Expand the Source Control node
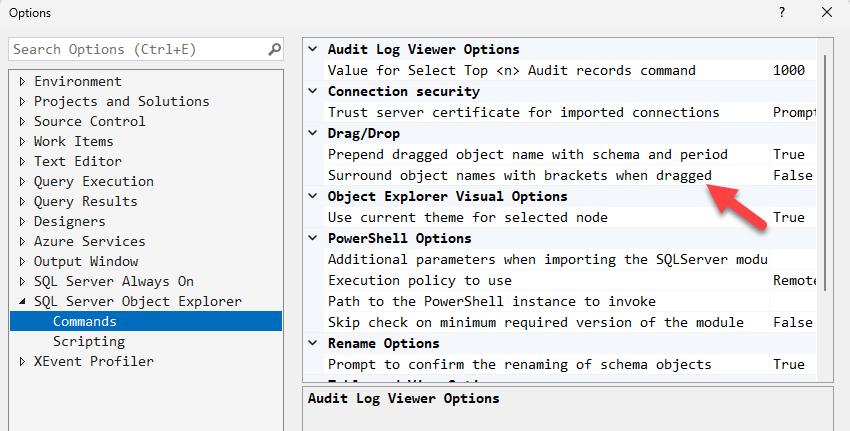850x431 pixels. [22, 121]
